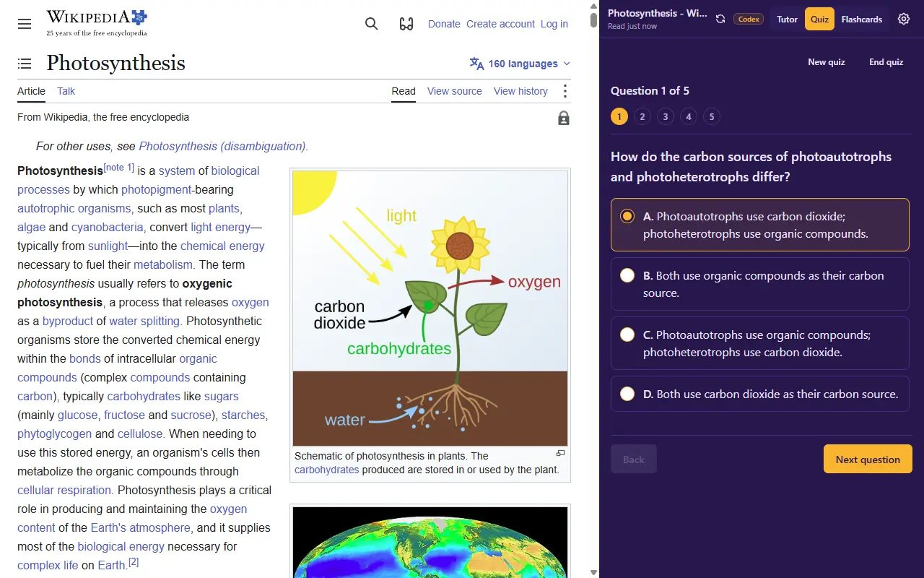The image size is (924, 578).
Task: Jump to question step 5
Action: (x=712, y=116)
